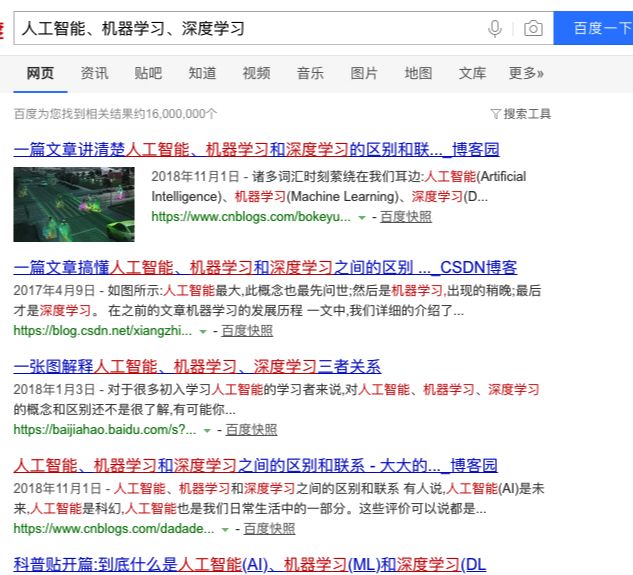
Task: Click the microphone voice search icon
Action: (x=495, y=29)
